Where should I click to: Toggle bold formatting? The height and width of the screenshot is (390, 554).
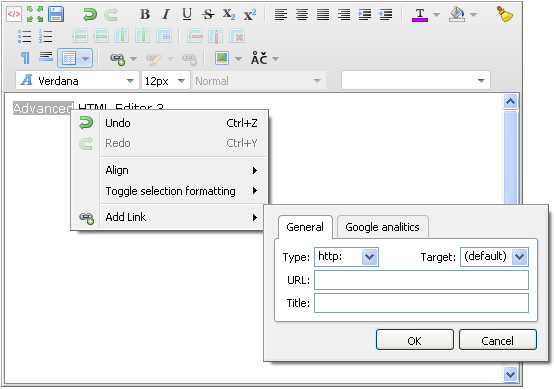coord(145,14)
